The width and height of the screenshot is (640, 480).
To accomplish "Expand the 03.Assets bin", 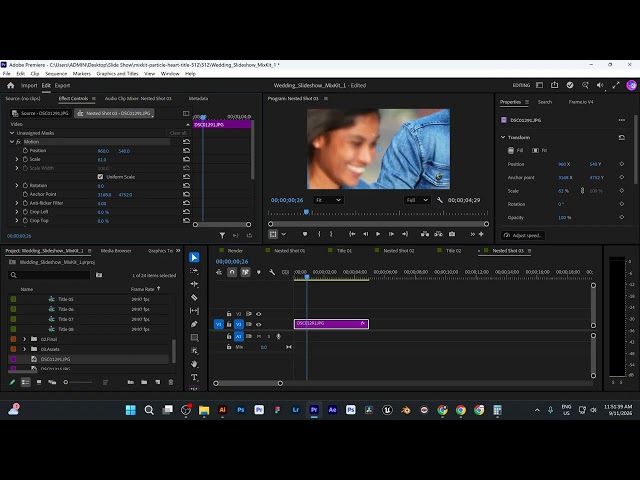I will (24, 349).
